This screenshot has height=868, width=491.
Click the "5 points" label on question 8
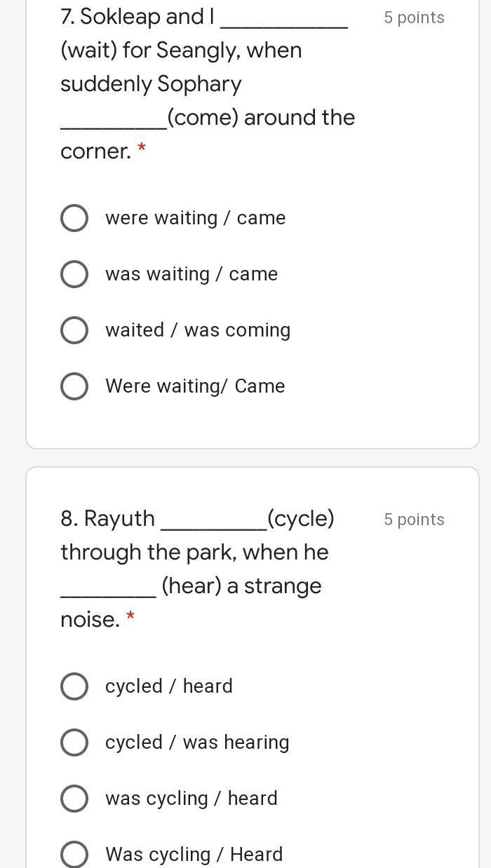point(414,520)
